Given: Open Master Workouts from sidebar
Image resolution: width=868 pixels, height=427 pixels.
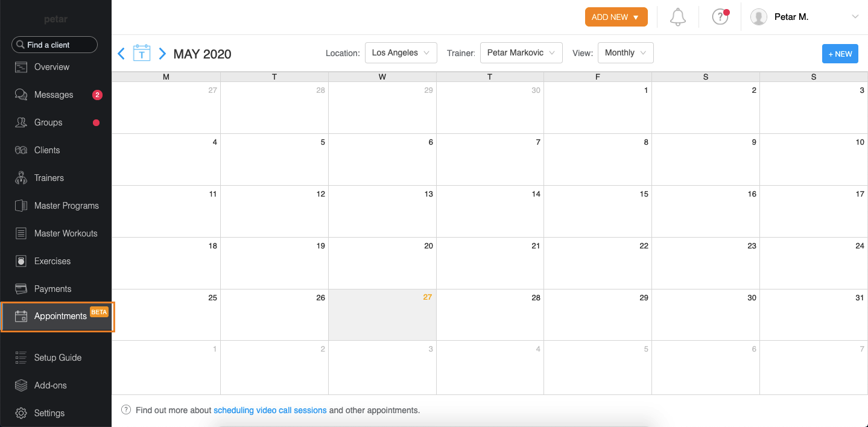Looking at the screenshot, I should pyautogui.click(x=66, y=233).
